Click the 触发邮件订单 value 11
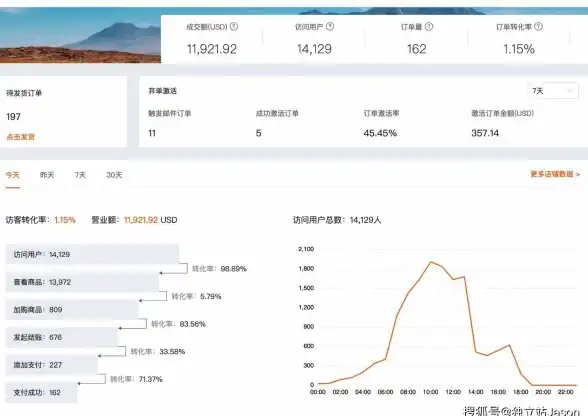 [152, 133]
